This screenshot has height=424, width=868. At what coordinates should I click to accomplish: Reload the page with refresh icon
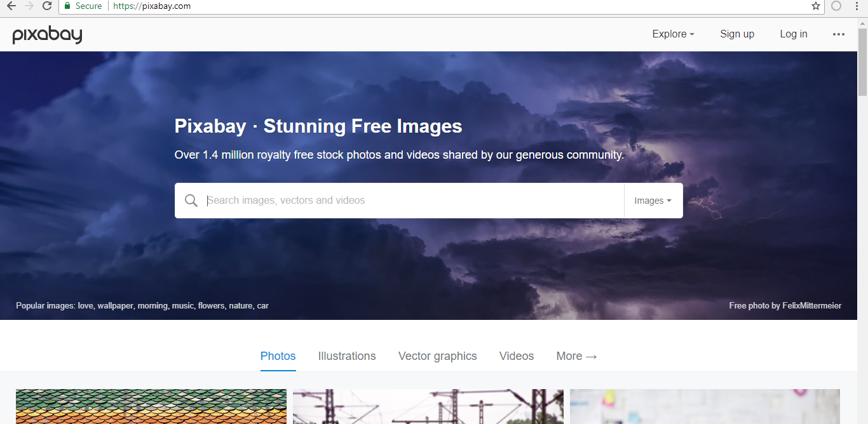47,6
